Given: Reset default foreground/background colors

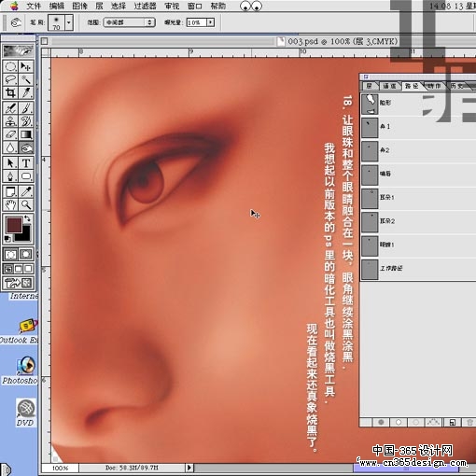Looking at the screenshot, I should (x=7, y=239).
